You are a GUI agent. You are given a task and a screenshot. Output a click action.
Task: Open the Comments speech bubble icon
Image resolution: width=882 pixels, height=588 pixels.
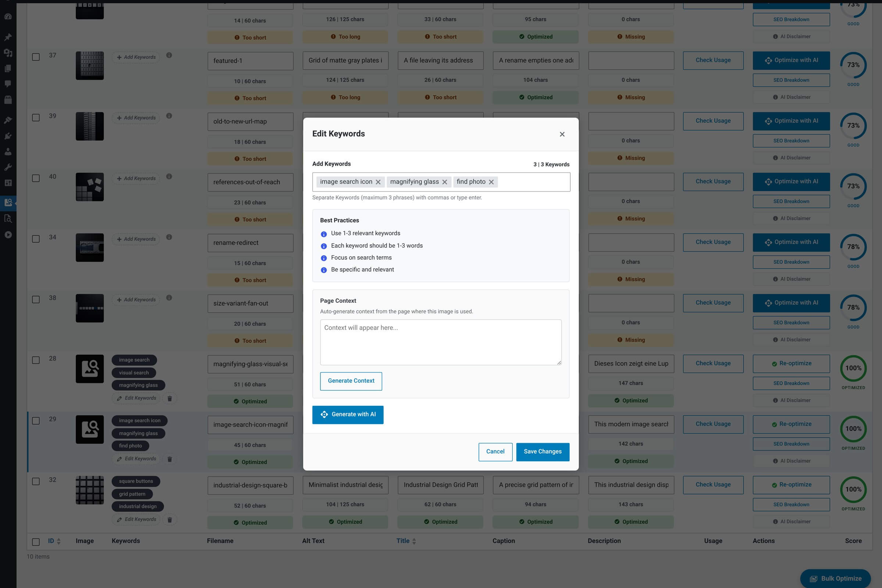tap(8, 84)
